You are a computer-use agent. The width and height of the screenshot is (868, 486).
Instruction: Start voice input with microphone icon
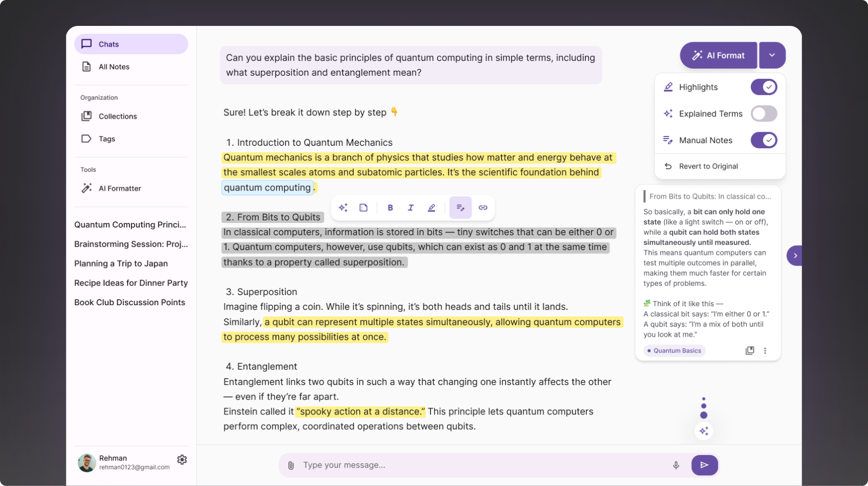tap(676, 465)
